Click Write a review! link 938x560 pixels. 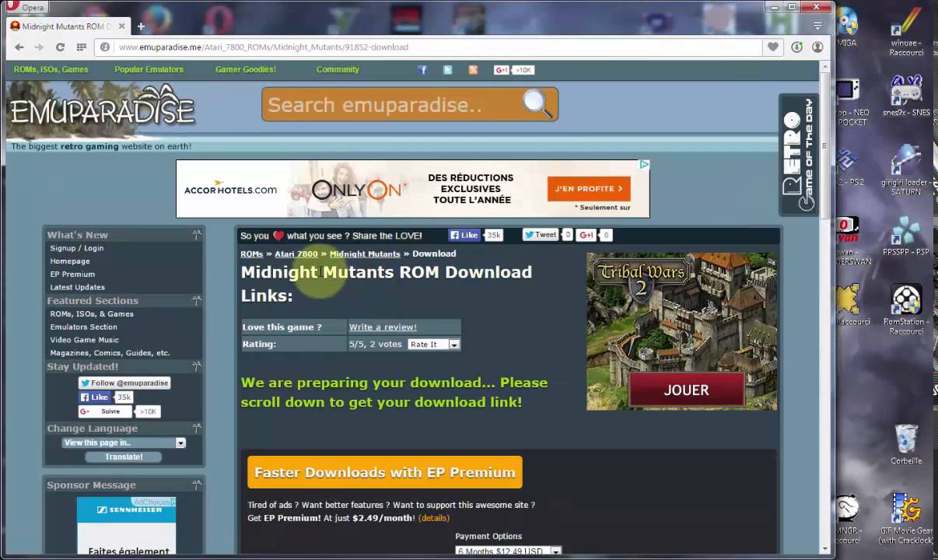(x=383, y=327)
